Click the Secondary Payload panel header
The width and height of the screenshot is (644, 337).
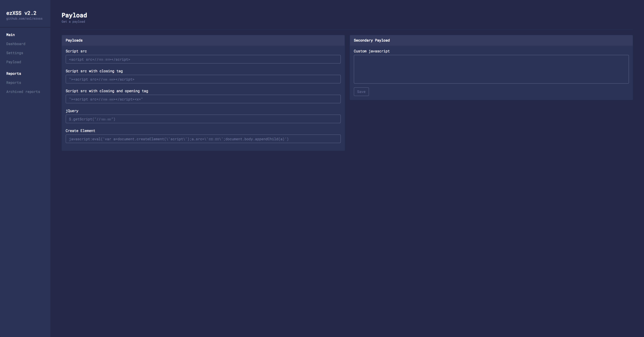click(x=371, y=40)
